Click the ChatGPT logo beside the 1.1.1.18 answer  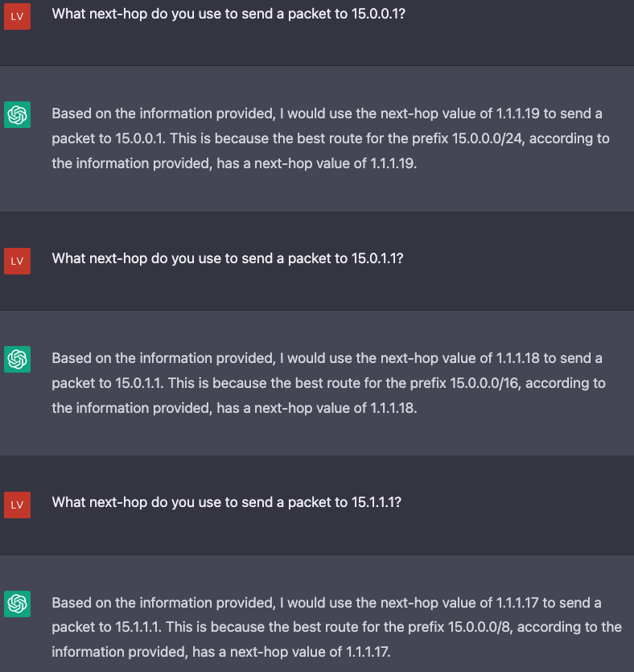coord(17,359)
